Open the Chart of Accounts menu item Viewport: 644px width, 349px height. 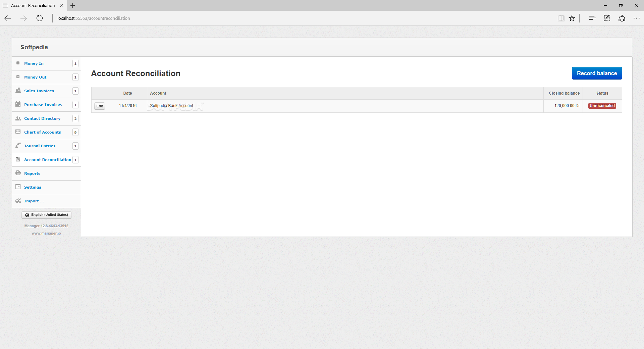[46, 132]
